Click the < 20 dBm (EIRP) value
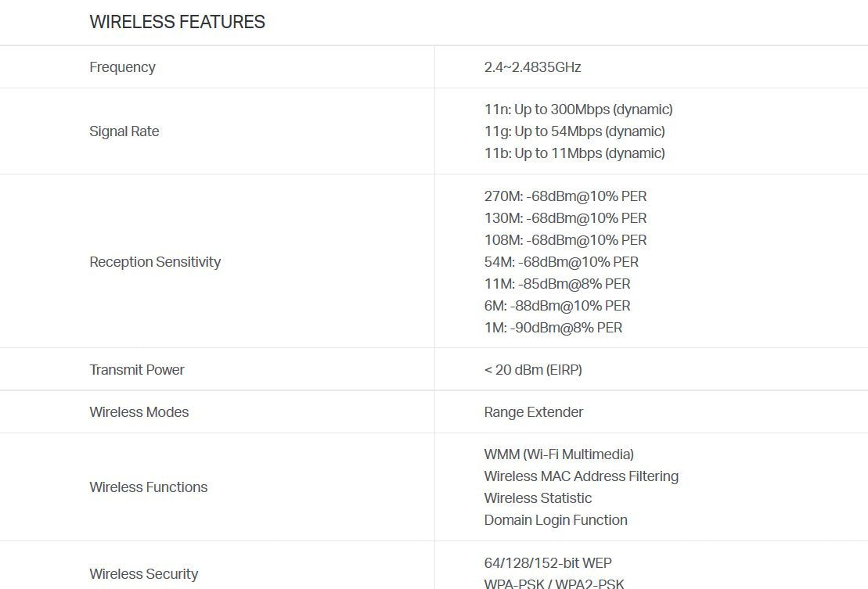Image resolution: width=868 pixels, height=589 pixels. (x=532, y=370)
